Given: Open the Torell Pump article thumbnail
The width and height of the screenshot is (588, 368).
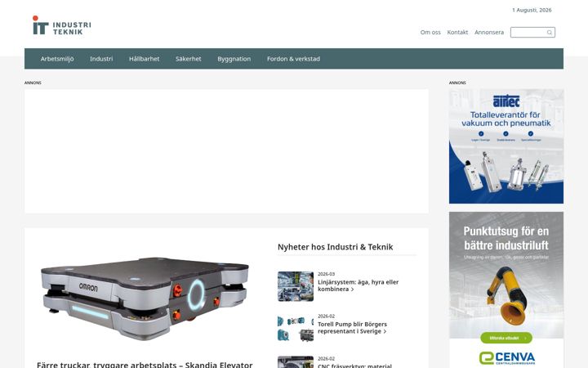Looking at the screenshot, I should 296,329.
